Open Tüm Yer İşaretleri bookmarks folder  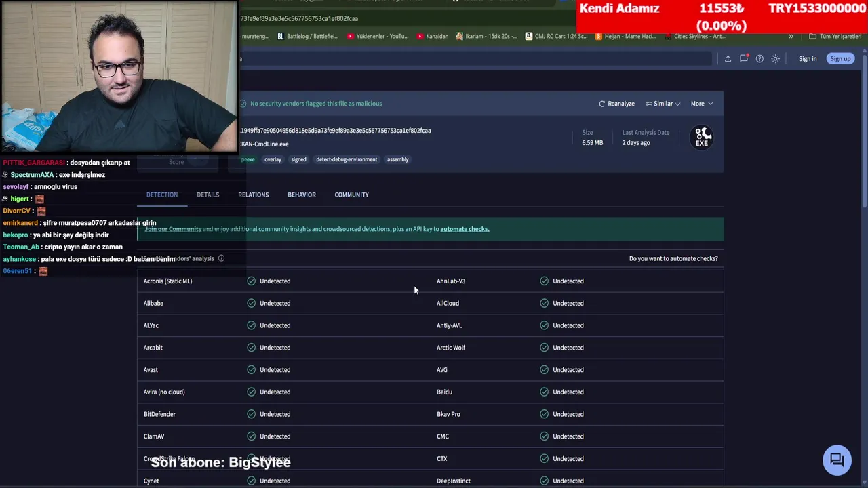coord(835,37)
